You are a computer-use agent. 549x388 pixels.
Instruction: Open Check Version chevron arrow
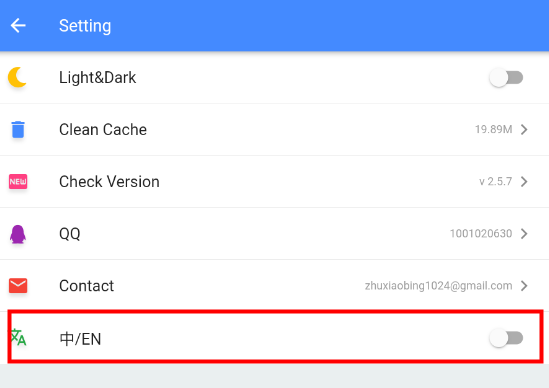tap(524, 181)
